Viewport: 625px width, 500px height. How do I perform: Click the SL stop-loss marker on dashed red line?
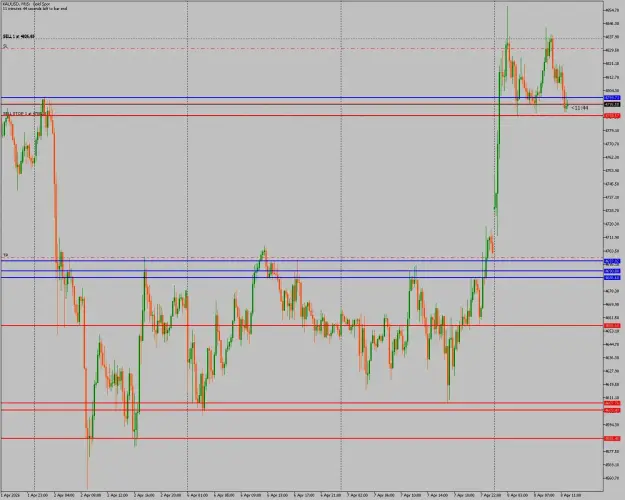point(5,46)
